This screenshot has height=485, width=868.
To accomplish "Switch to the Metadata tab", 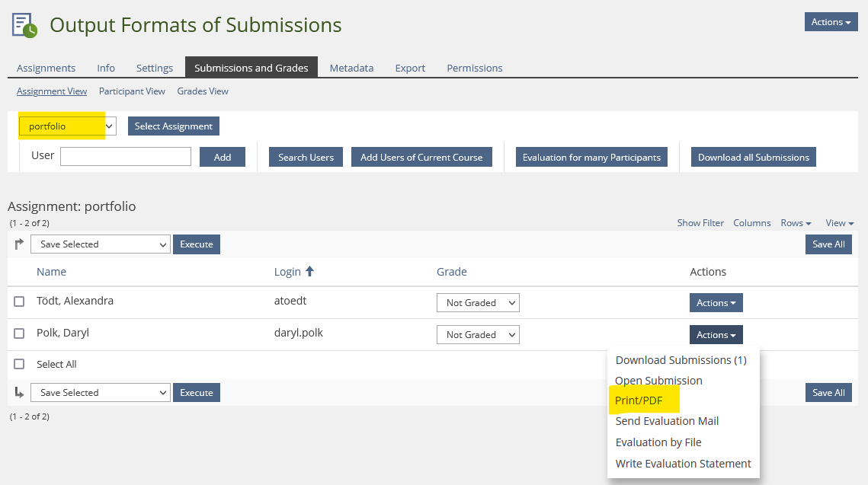I will point(351,68).
